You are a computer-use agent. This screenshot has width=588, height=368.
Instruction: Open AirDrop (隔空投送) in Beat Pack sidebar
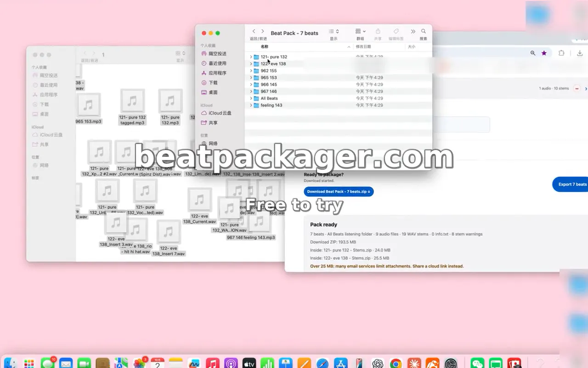214,54
